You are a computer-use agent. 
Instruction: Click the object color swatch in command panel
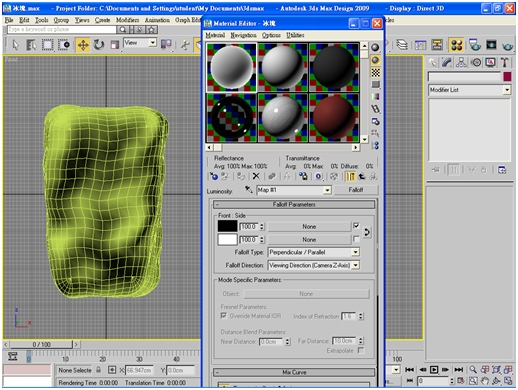[x=507, y=76]
